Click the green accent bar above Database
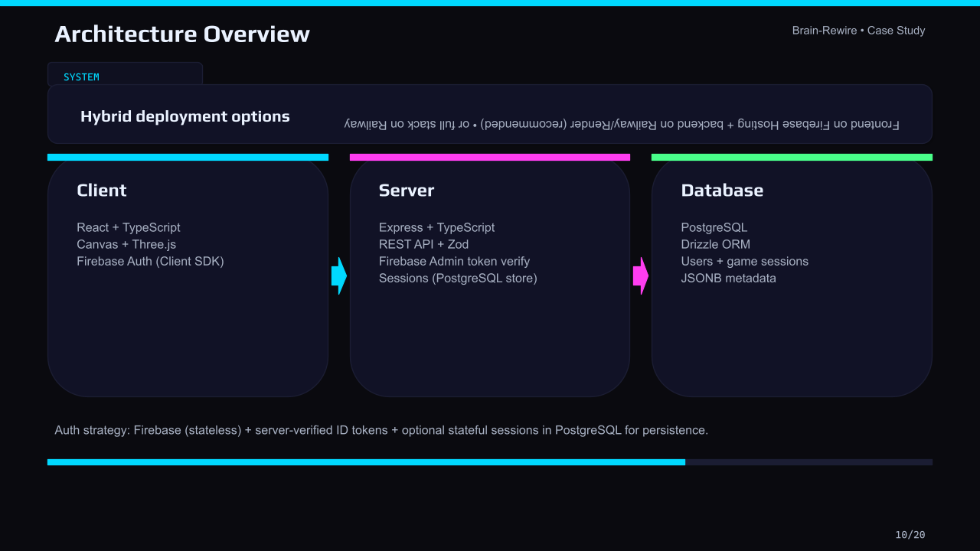Image resolution: width=980 pixels, height=551 pixels. pos(792,157)
